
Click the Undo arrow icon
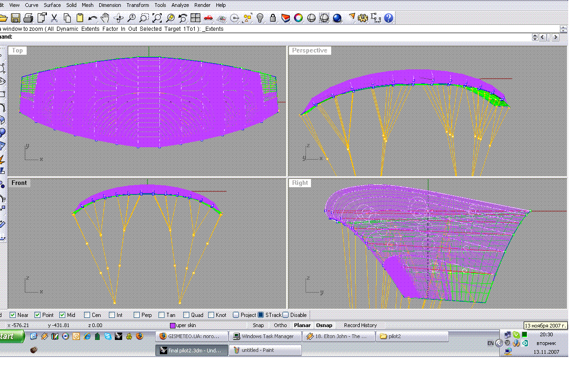click(x=92, y=18)
